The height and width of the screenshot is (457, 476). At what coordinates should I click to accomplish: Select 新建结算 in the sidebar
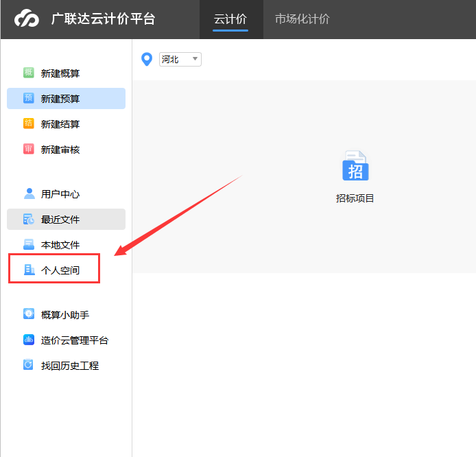pos(66,124)
